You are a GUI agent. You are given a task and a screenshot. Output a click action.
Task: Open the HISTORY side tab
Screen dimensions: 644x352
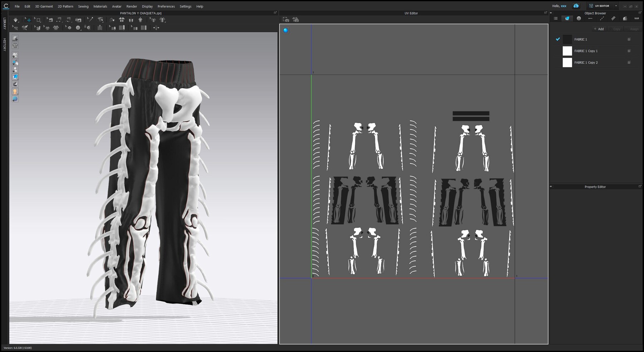click(x=4, y=45)
